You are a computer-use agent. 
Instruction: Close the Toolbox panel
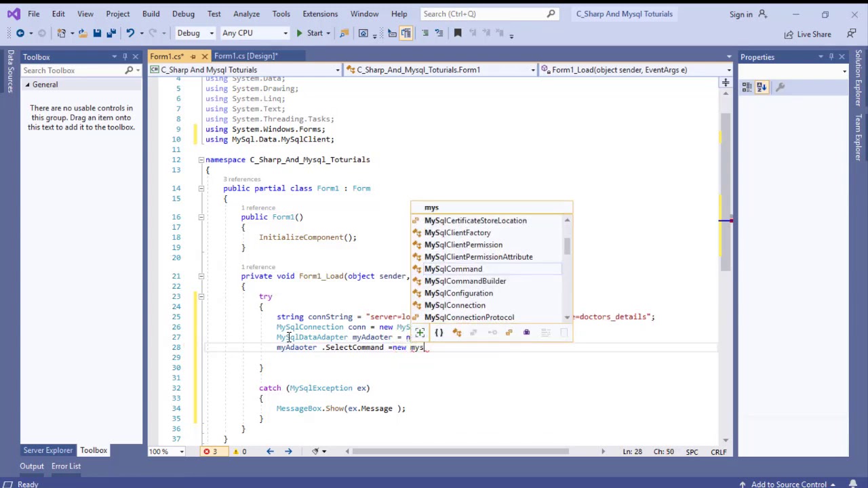coord(135,57)
